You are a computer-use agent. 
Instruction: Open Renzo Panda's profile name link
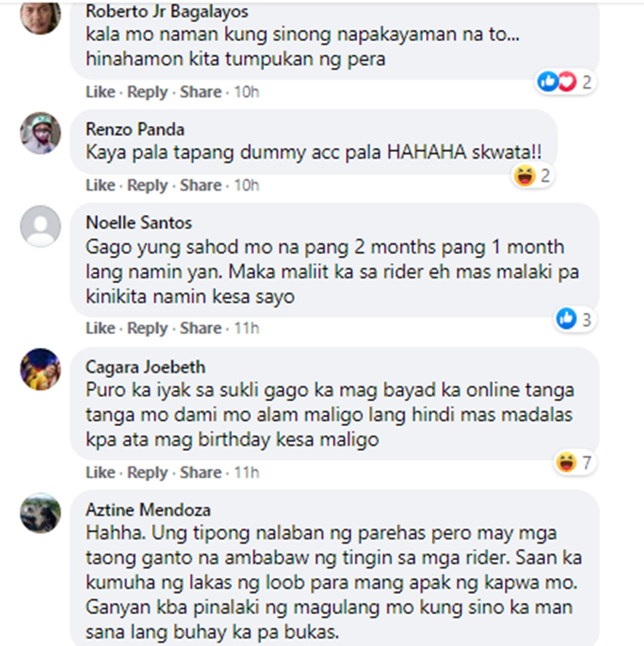tap(135, 130)
